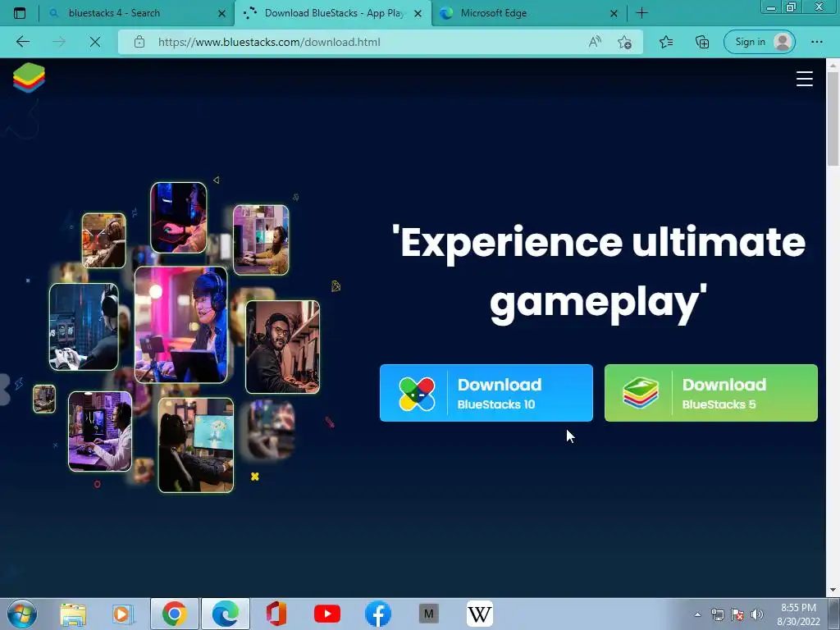
Task: Open Collections in Edge toolbar
Action: pos(702,42)
